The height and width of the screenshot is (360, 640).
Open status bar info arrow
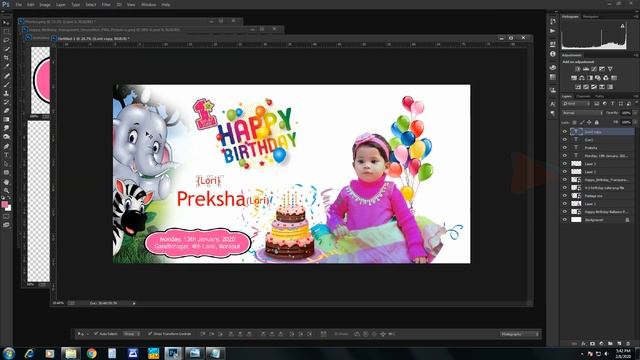pos(134,303)
